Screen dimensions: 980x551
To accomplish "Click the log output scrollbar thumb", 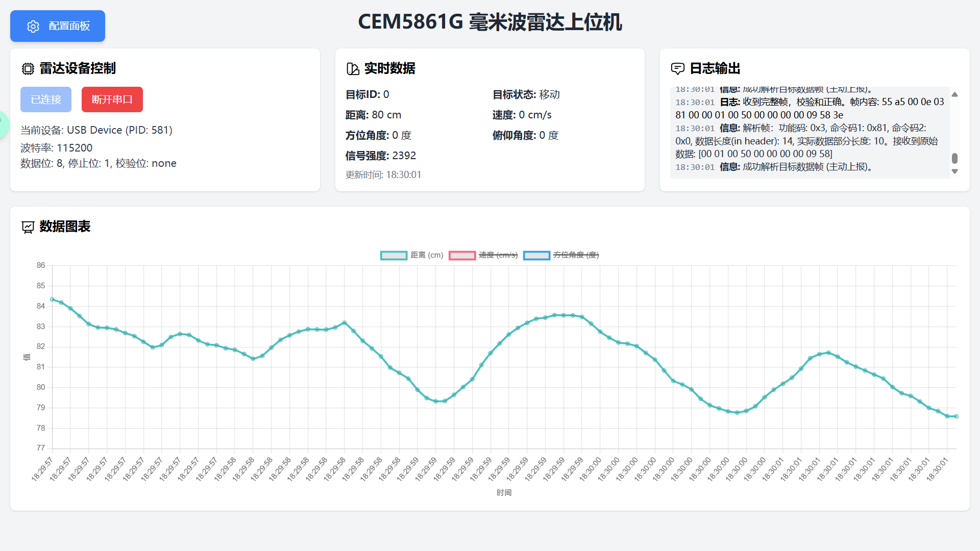I will (954, 158).
